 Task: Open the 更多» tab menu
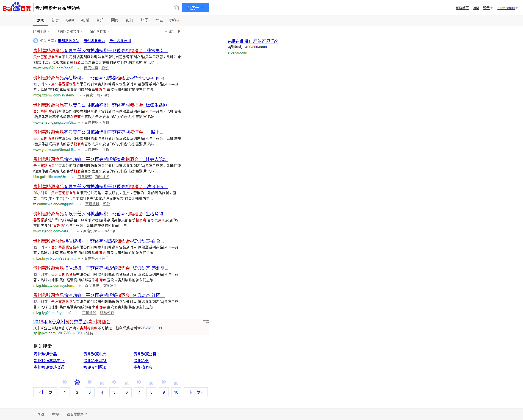click(x=174, y=20)
